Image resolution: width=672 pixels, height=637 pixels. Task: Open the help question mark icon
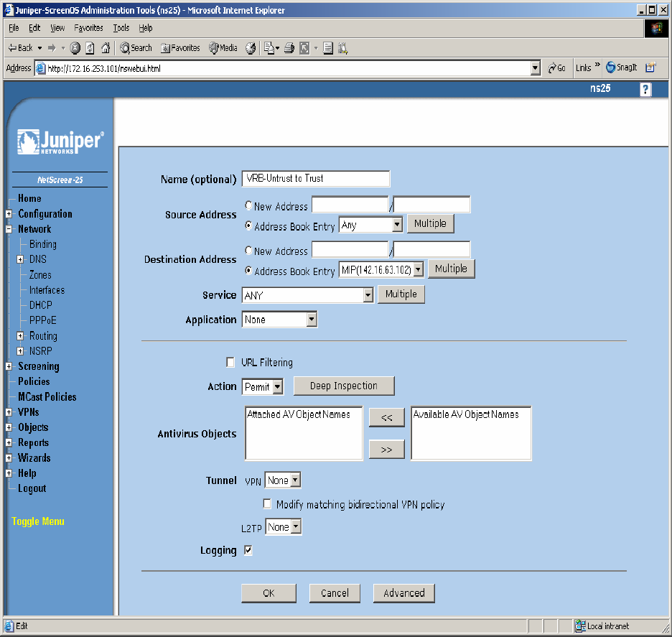[x=645, y=89]
